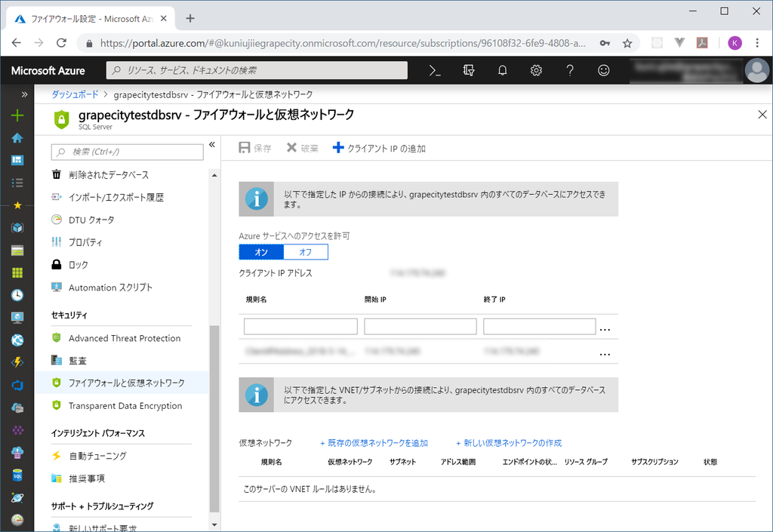773x532 pixels.
Task: Click the resource menu 検索 box
Action: tap(127, 152)
